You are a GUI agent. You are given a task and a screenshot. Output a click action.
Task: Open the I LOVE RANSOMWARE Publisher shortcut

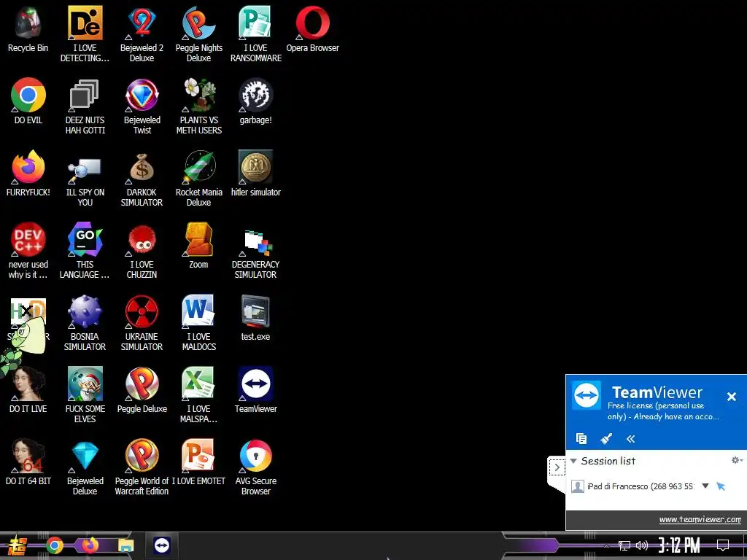[x=256, y=34]
